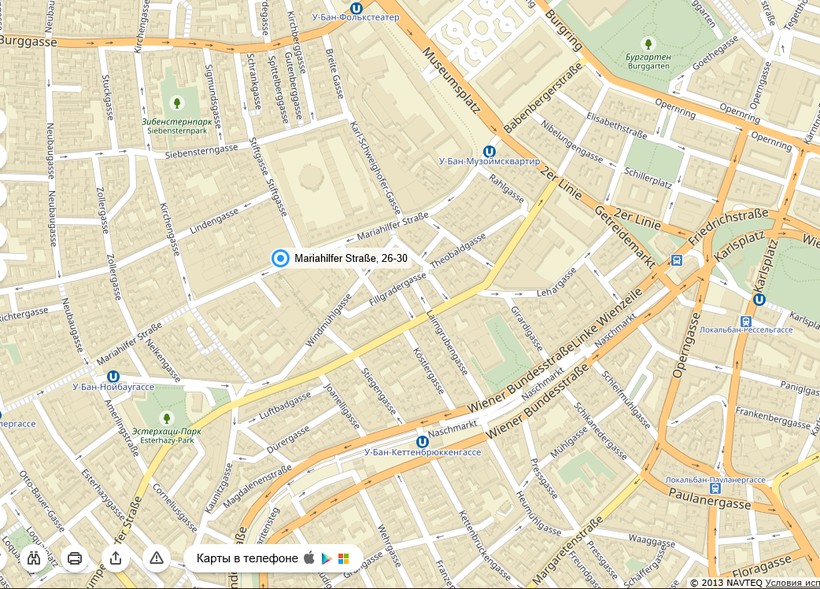Select the U-Bahn Kettenbrückengasse metro icon
The width and height of the screenshot is (820, 589).
pyautogui.click(x=422, y=441)
